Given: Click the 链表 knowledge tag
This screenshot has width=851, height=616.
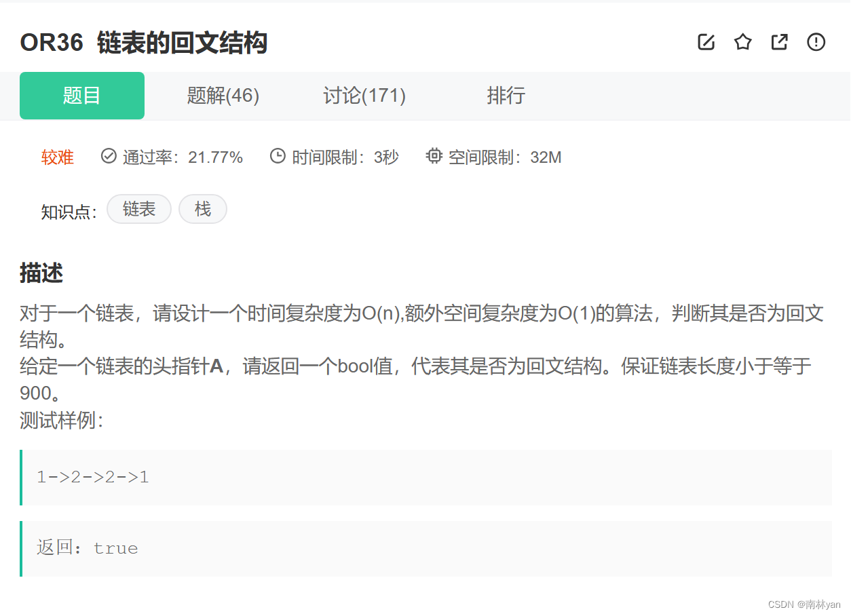Looking at the screenshot, I should tap(138, 209).
